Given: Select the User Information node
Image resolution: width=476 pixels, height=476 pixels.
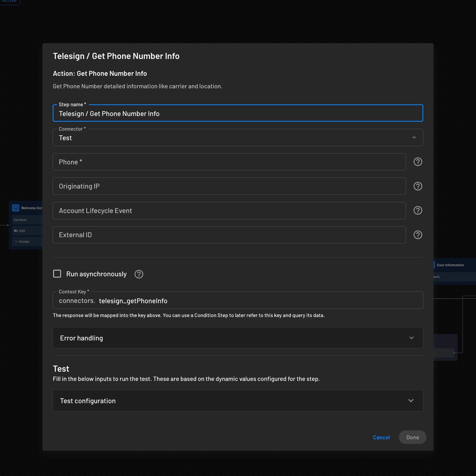Looking at the screenshot, I should pos(450,265).
